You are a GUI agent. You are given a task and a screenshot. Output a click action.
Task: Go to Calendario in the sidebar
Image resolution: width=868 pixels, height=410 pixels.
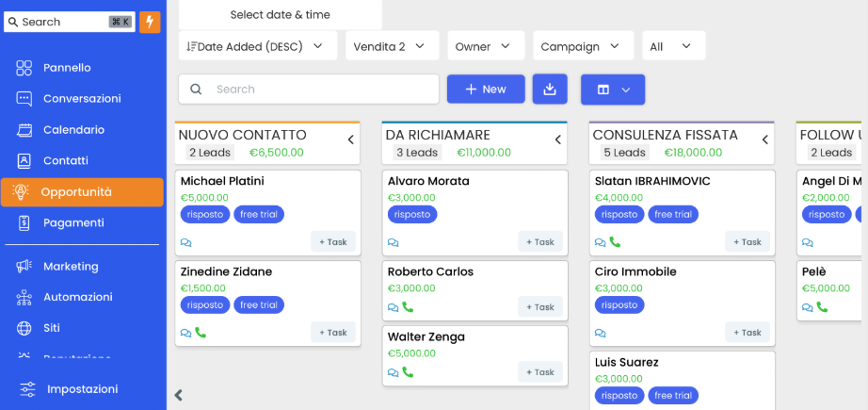pos(73,129)
